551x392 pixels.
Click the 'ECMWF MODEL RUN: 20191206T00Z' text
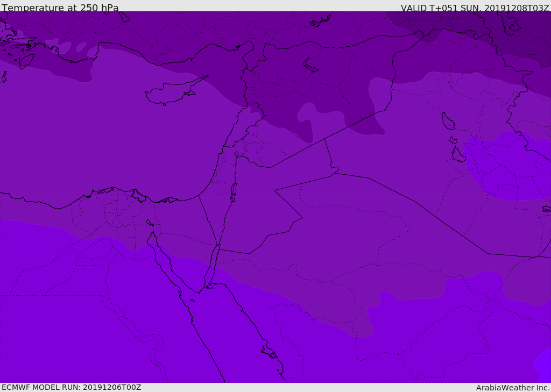click(72, 387)
